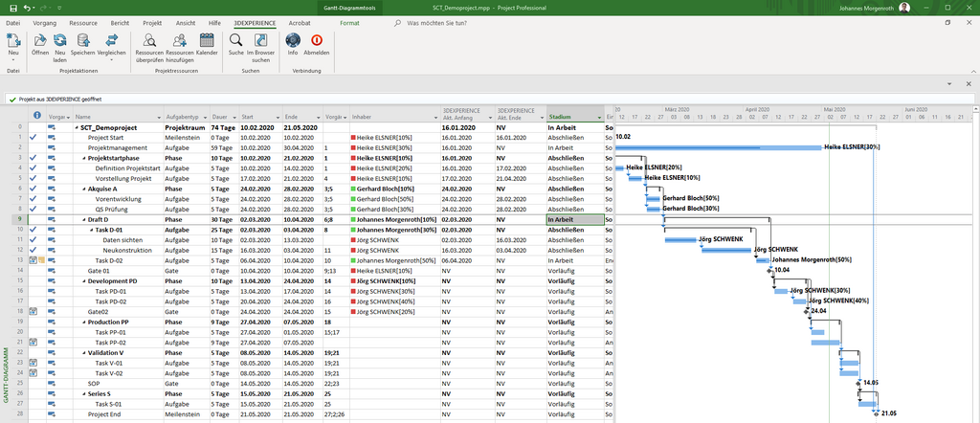Click in Was möchten Sie tun field
Viewport: 980px width, 423px height.
coord(436,23)
